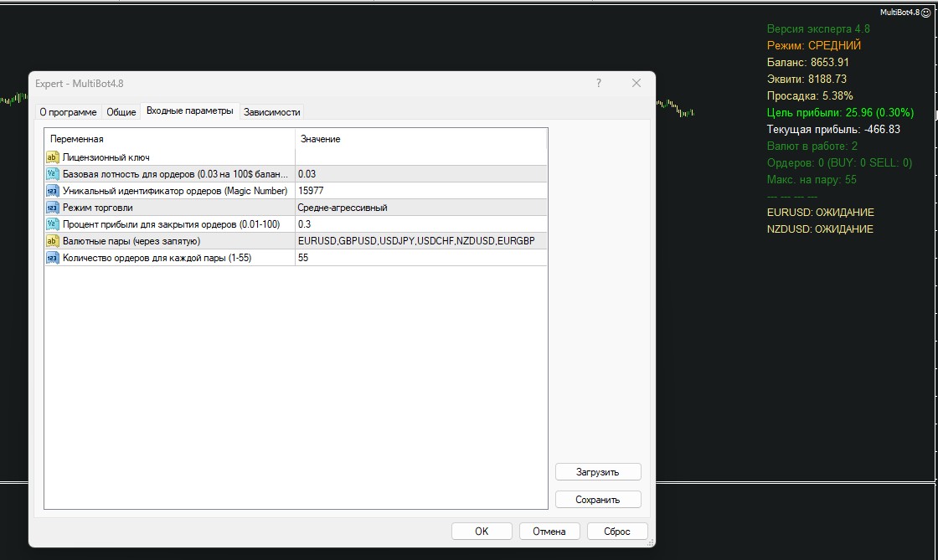This screenshot has width=938, height=560.
Task: Click the Макс. на пару: 55 text
Action: [x=812, y=179]
